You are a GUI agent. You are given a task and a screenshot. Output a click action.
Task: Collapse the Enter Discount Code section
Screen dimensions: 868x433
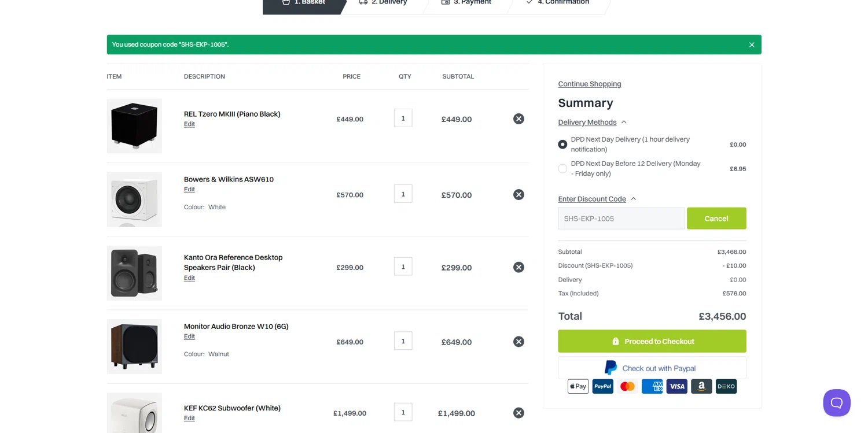coord(597,199)
